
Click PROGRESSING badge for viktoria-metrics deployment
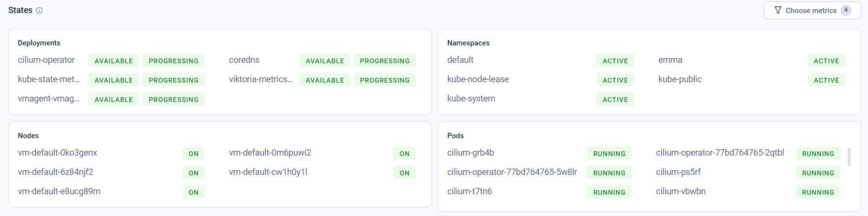[385, 80]
